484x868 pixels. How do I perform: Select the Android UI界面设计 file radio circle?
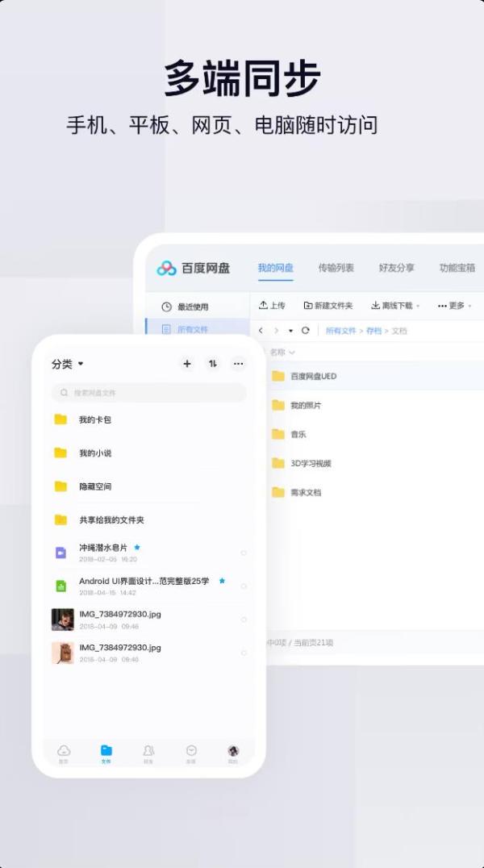[x=244, y=586]
